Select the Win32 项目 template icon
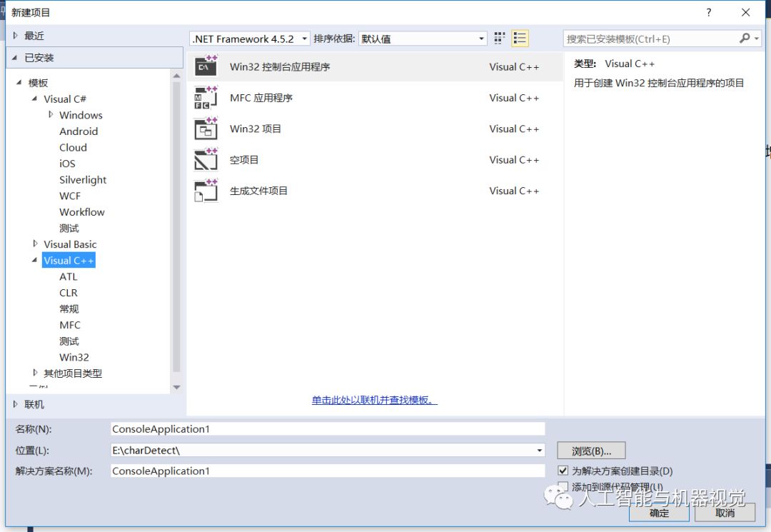This screenshot has height=532, width=771. pos(206,129)
